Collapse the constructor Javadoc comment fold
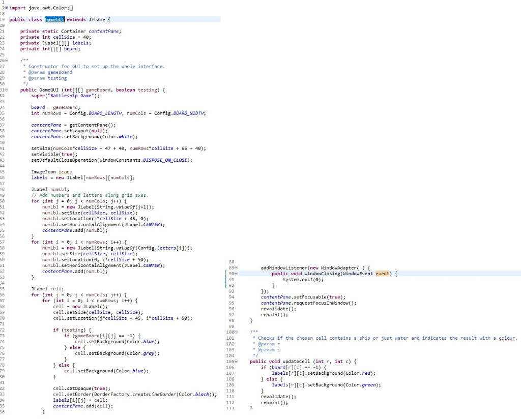 tap(7, 60)
